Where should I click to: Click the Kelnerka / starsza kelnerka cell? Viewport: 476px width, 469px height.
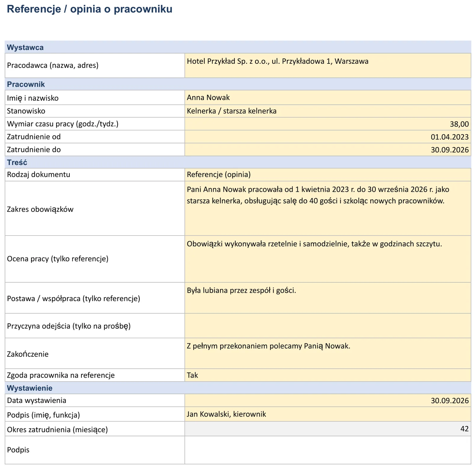328,111
